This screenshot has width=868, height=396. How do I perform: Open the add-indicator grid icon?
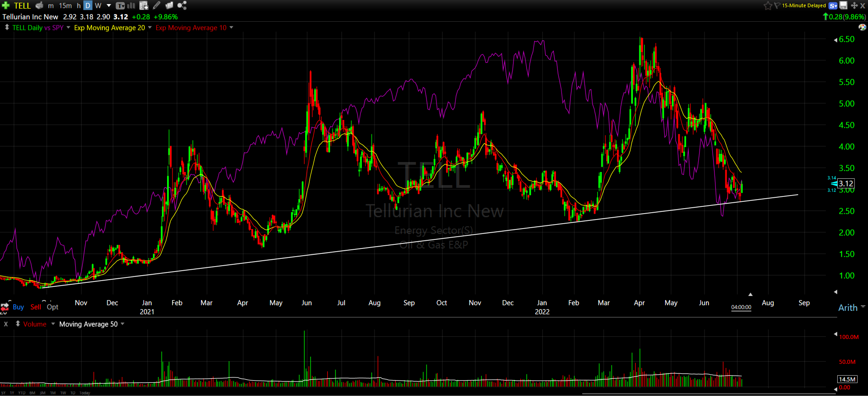pyautogui.click(x=144, y=5)
